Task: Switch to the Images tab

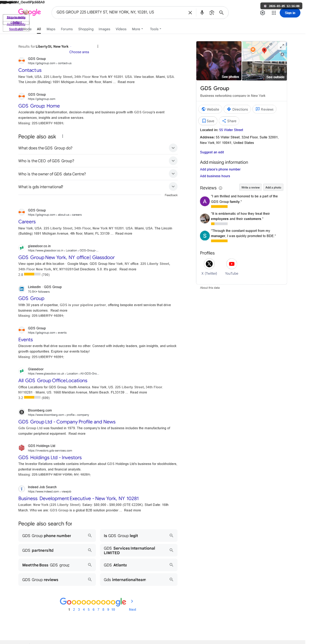Action: 104,29
